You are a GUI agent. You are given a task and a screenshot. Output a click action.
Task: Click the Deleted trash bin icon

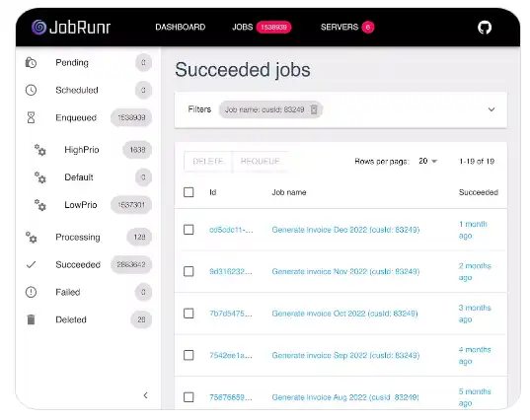[31, 319]
